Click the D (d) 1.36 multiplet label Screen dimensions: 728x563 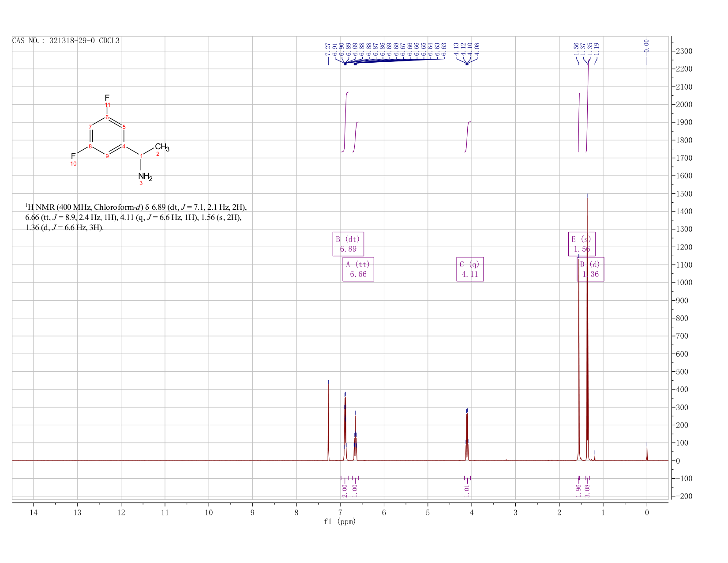[591, 269]
